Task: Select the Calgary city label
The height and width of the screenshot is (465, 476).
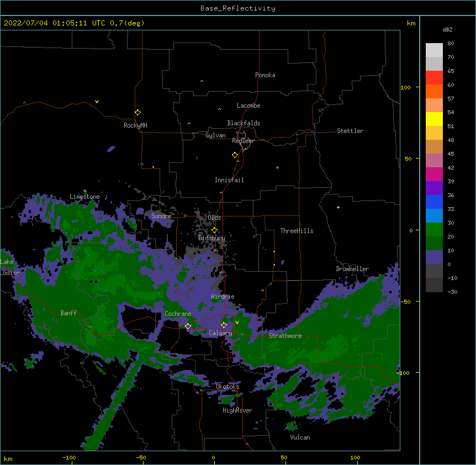Action: tap(220, 333)
